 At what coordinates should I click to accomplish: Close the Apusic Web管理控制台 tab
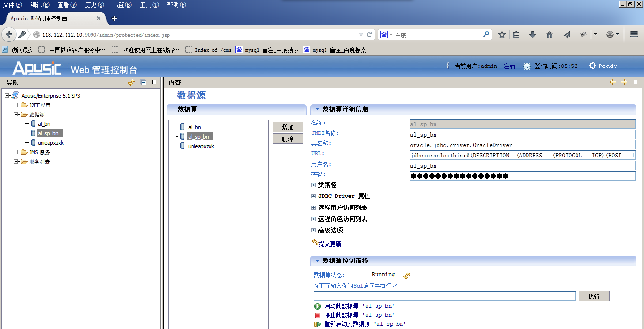[x=99, y=18]
